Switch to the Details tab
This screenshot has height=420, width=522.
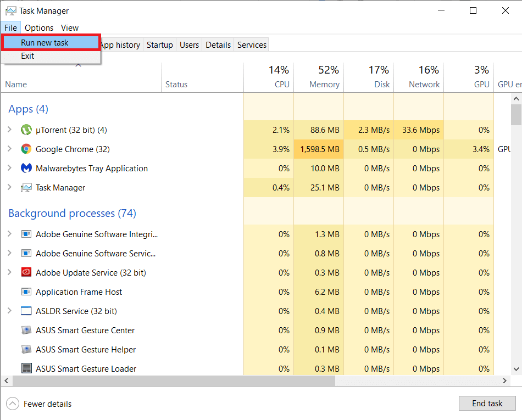218,44
